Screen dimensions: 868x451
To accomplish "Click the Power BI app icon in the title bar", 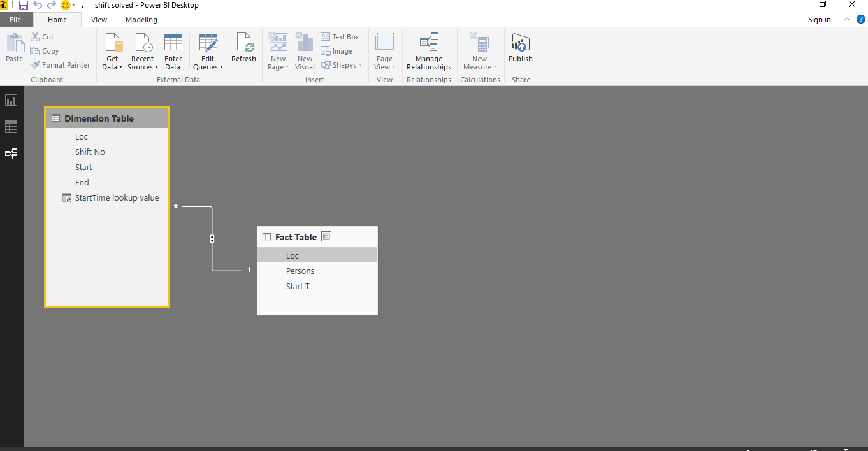I will click(x=4, y=5).
